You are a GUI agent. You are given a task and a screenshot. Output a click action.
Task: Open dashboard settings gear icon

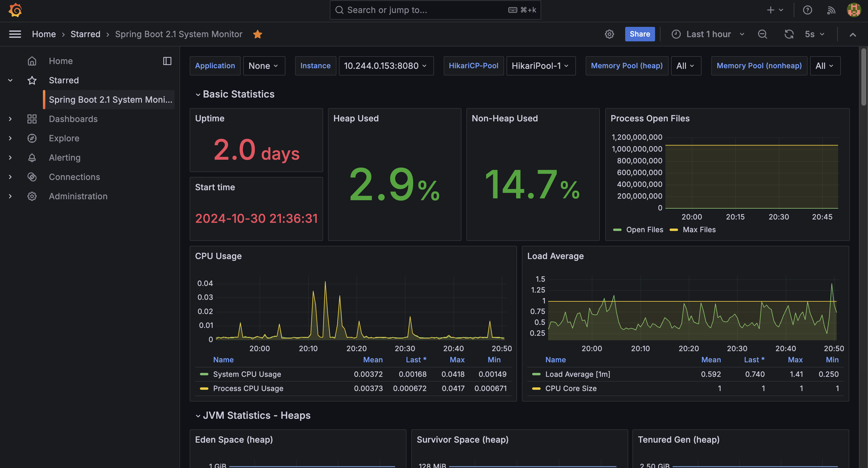[x=609, y=34]
